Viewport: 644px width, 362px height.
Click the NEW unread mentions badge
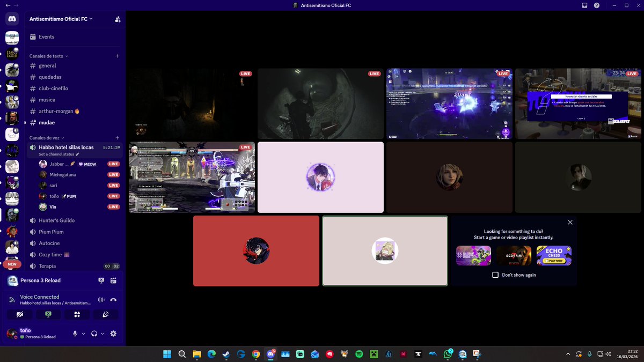pyautogui.click(x=12, y=264)
